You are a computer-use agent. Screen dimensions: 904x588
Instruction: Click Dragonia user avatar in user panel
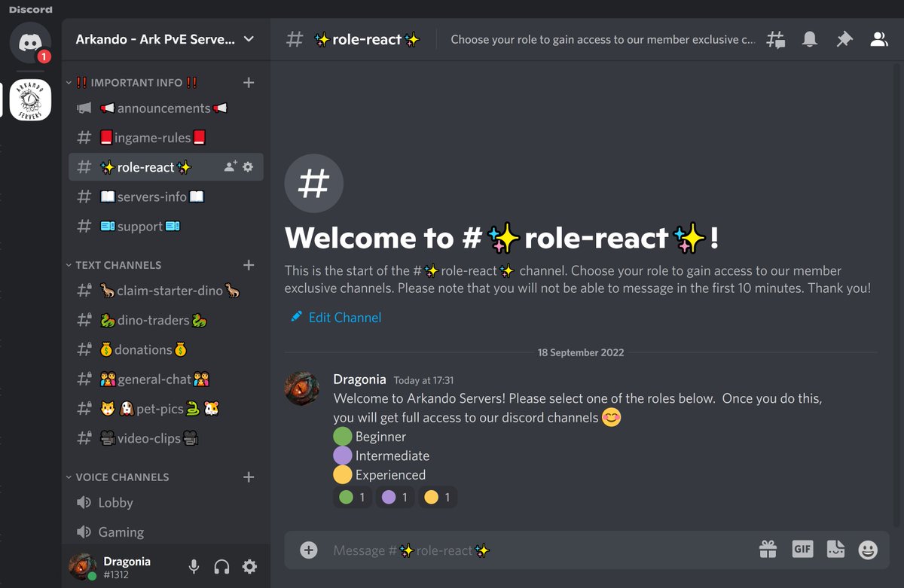[83, 567]
